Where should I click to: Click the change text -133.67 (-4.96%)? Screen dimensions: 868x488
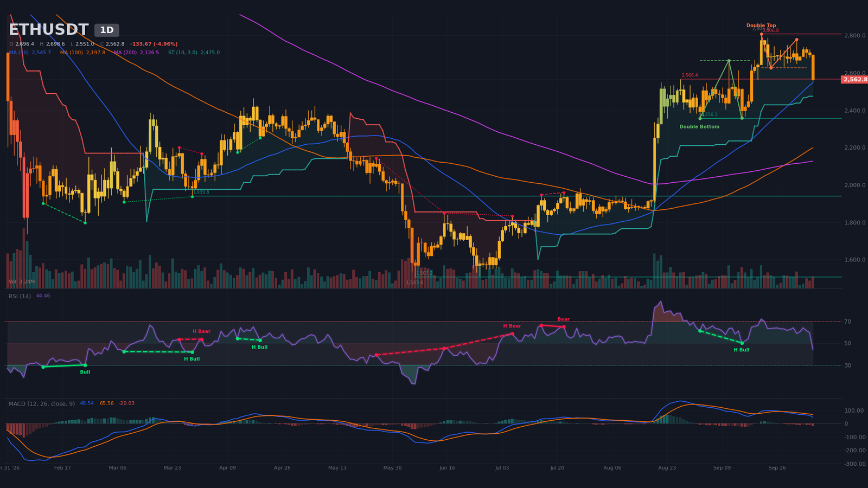pos(154,44)
